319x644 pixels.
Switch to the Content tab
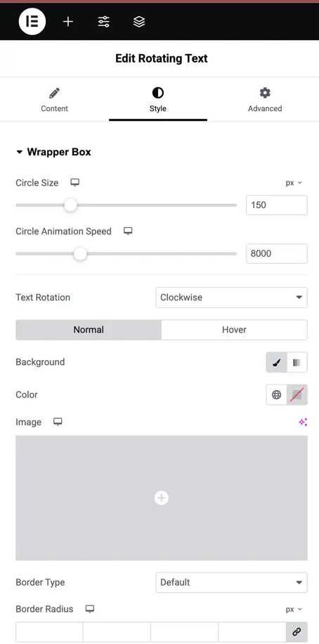(x=55, y=100)
